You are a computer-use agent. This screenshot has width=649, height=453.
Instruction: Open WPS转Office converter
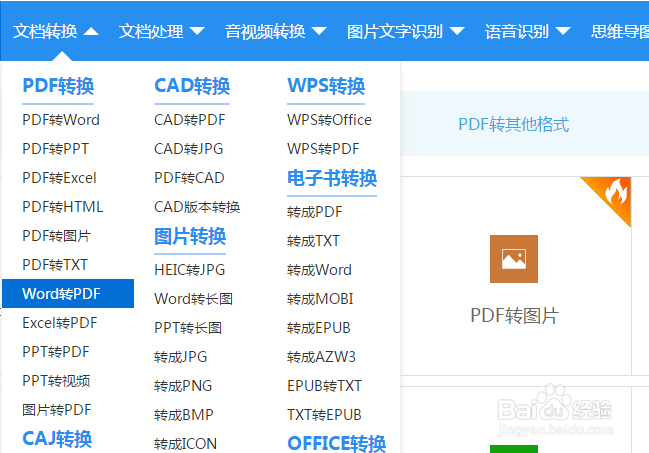(329, 120)
